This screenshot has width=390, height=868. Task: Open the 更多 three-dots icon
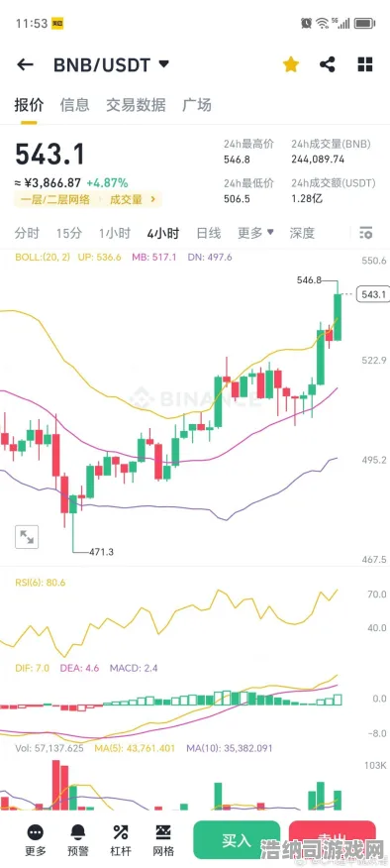click(x=36, y=831)
